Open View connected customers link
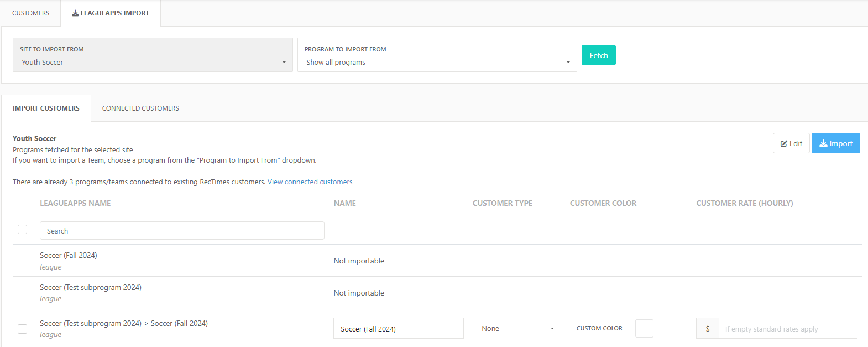Viewport: 868px width, 347px height. click(x=310, y=182)
